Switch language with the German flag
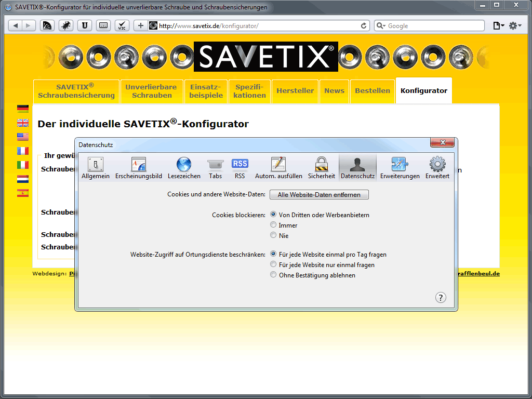The width and height of the screenshot is (532, 399). [x=23, y=109]
